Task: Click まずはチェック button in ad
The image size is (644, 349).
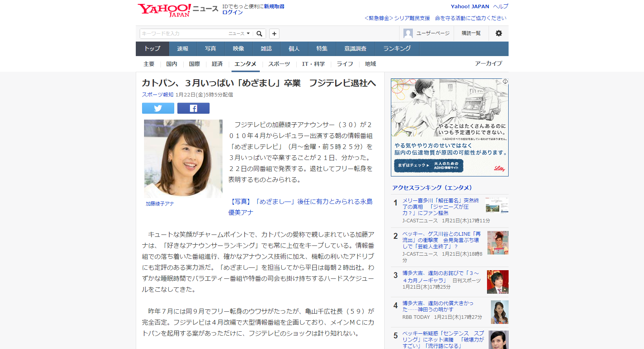Action: click(x=429, y=165)
